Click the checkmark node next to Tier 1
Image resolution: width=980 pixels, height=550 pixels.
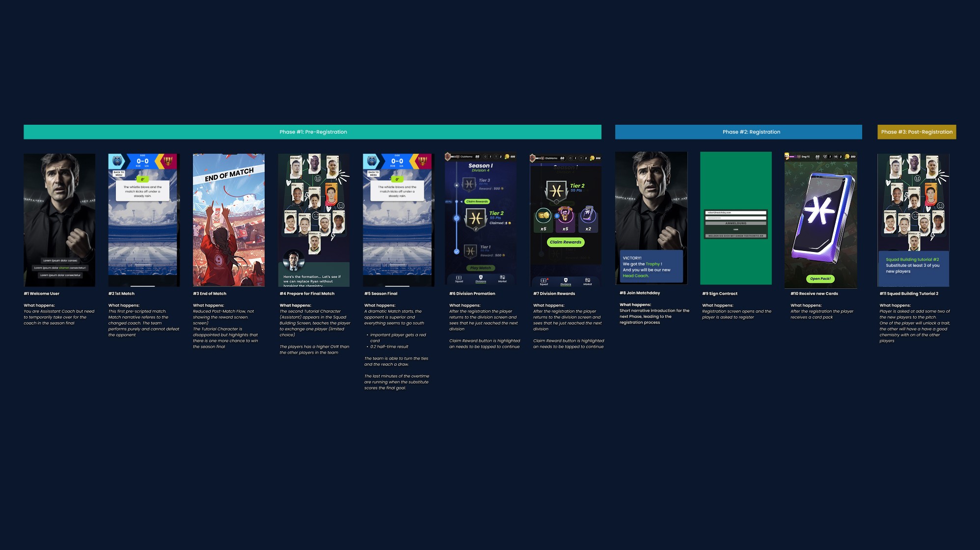point(456,251)
